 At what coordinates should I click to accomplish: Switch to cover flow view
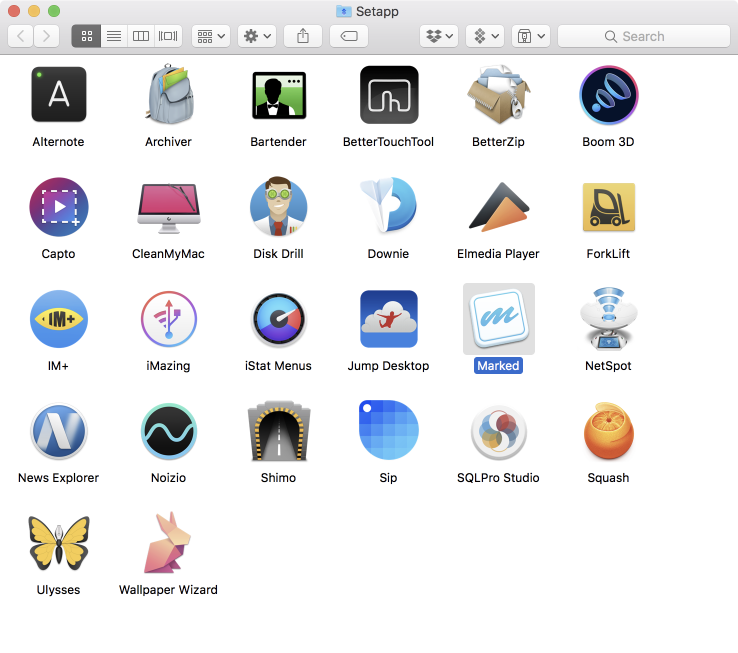pyautogui.click(x=168, y=36)
